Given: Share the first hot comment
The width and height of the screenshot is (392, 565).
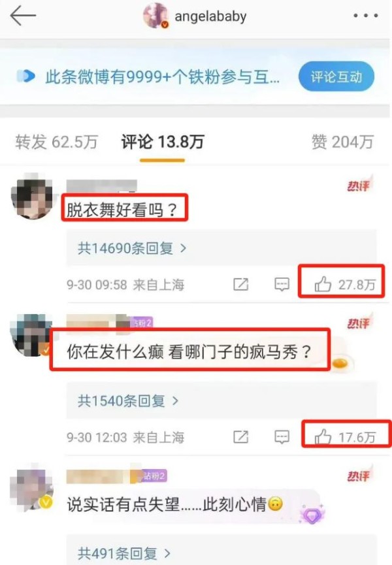Looking at the screenshot, I should coord(240,284).
